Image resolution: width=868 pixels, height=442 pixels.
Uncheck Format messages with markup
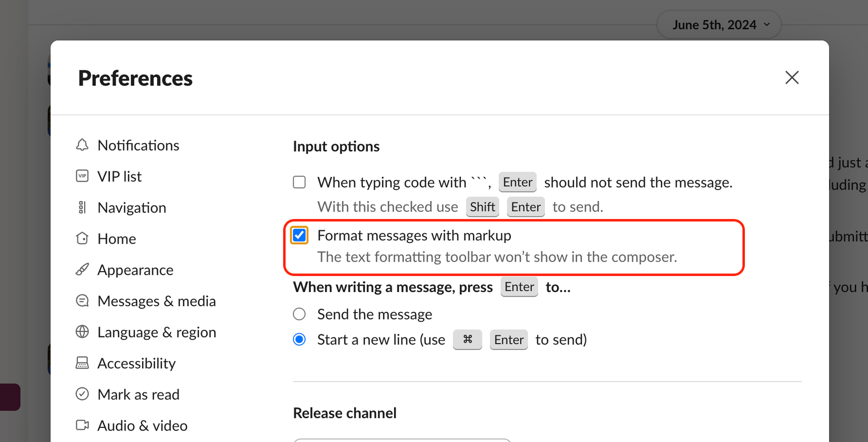[299, 235]
